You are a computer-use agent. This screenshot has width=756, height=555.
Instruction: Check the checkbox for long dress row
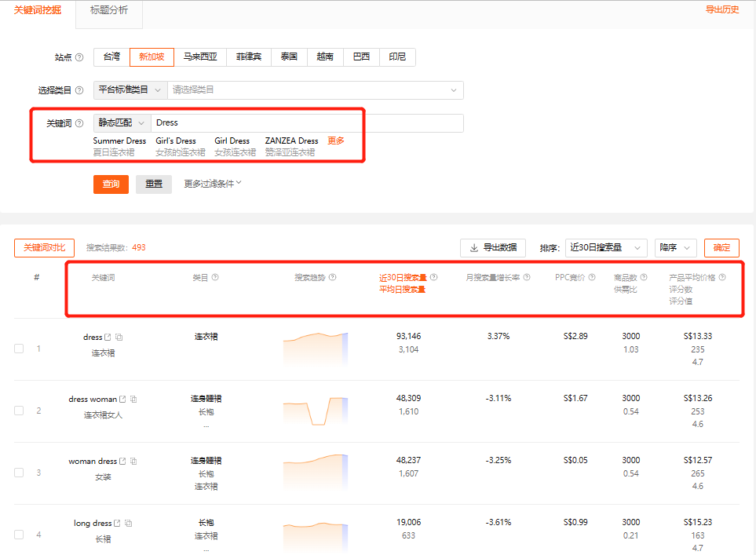click(x=19, y=535)
